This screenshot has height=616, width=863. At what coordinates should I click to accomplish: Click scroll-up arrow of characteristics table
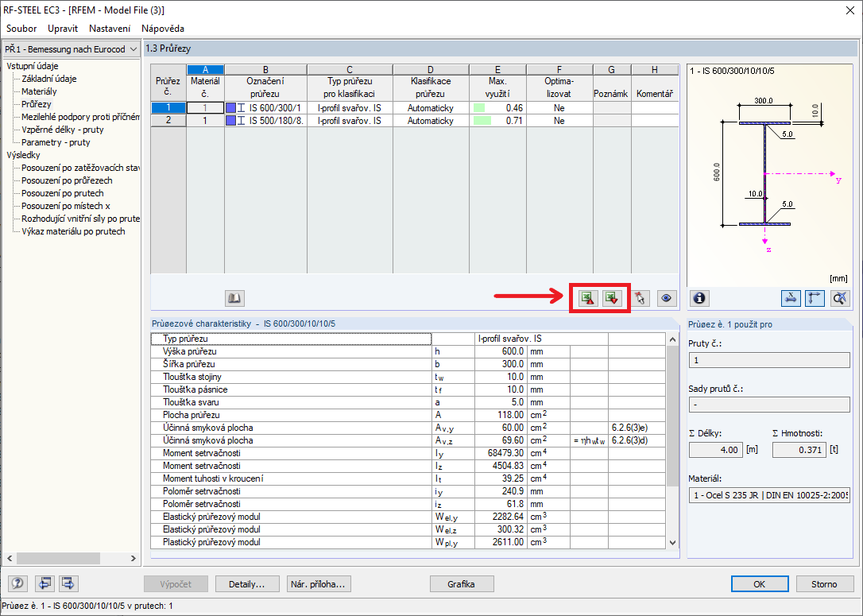pos(672,339)
